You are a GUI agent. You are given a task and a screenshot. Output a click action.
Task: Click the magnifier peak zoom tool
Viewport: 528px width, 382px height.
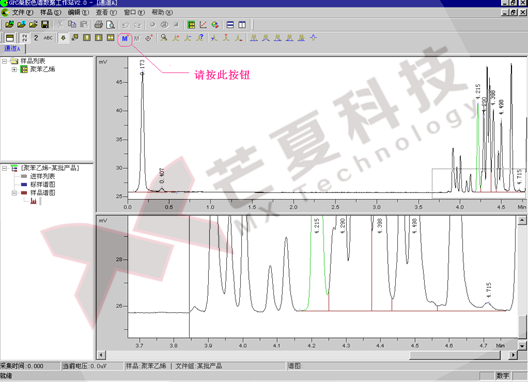pyautogui.click(x=164, y=38)
